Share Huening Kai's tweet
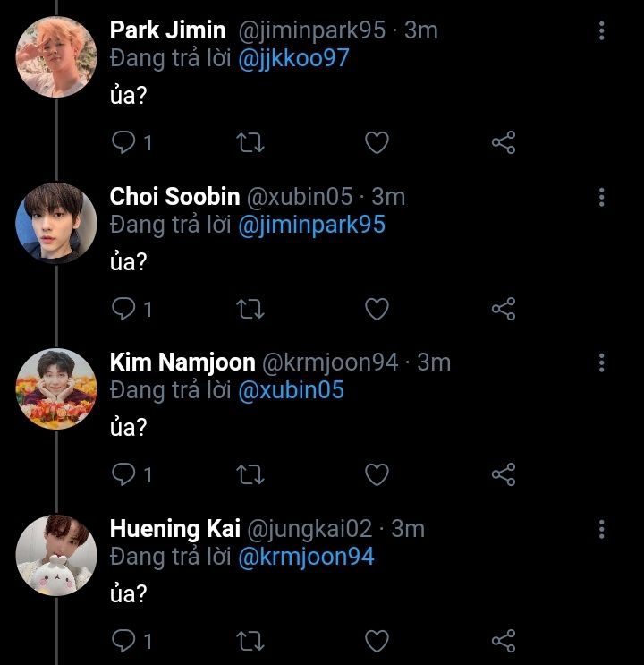644x665 pixels. pyautogui.click(x=504, y=641)
